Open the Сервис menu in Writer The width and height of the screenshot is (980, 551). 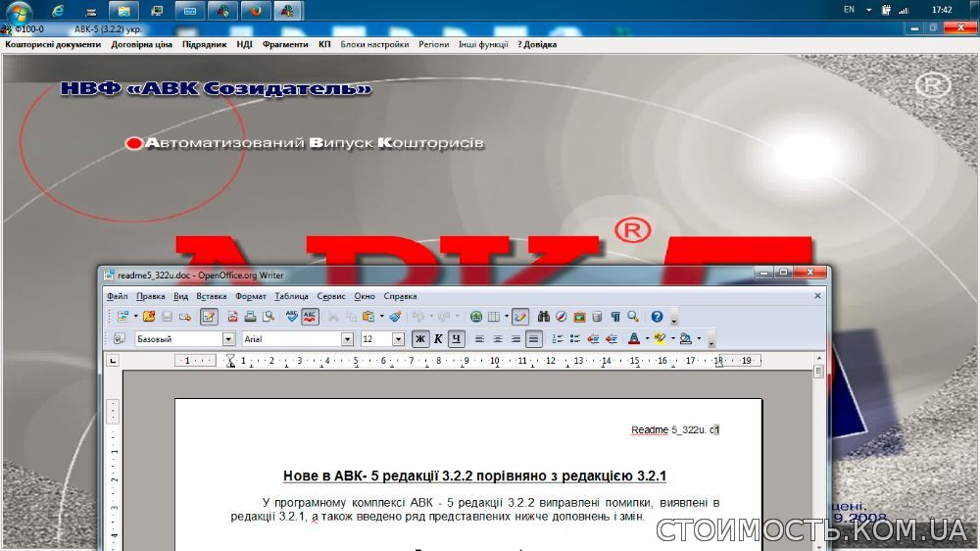pos(330,296)
